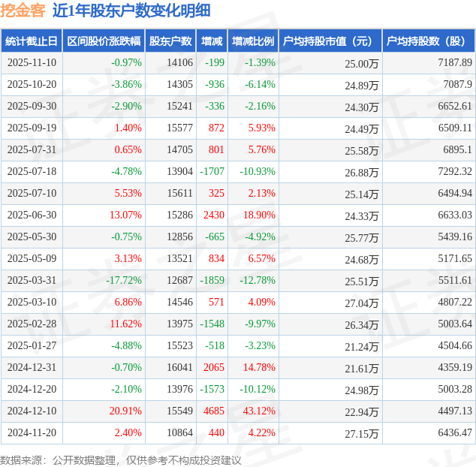
Task: Click the date cell 2025-01-27
Action: 32,345
